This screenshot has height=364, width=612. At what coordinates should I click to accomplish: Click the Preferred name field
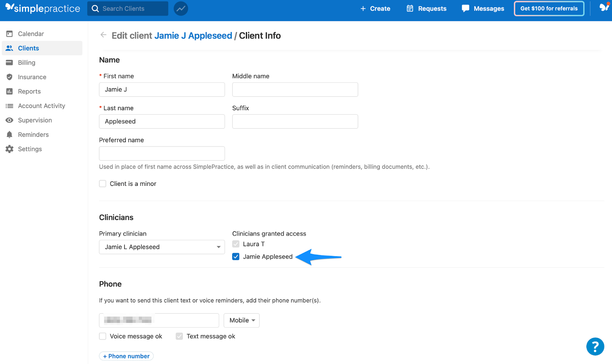(162, 153)
